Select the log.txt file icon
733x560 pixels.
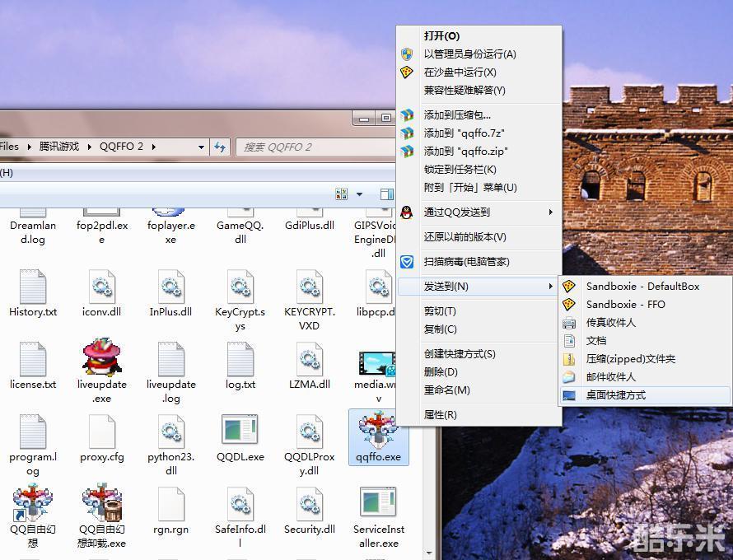coord(240,359)
